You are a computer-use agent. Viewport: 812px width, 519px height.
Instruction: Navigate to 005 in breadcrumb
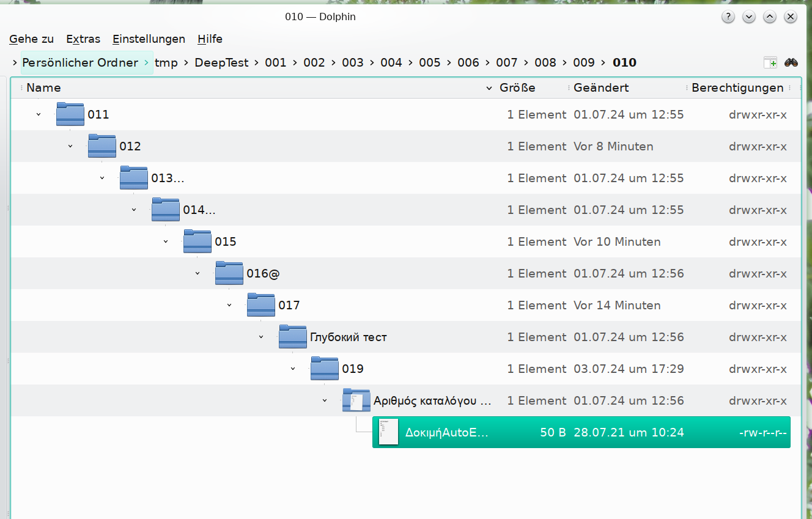tap(430, 62)
